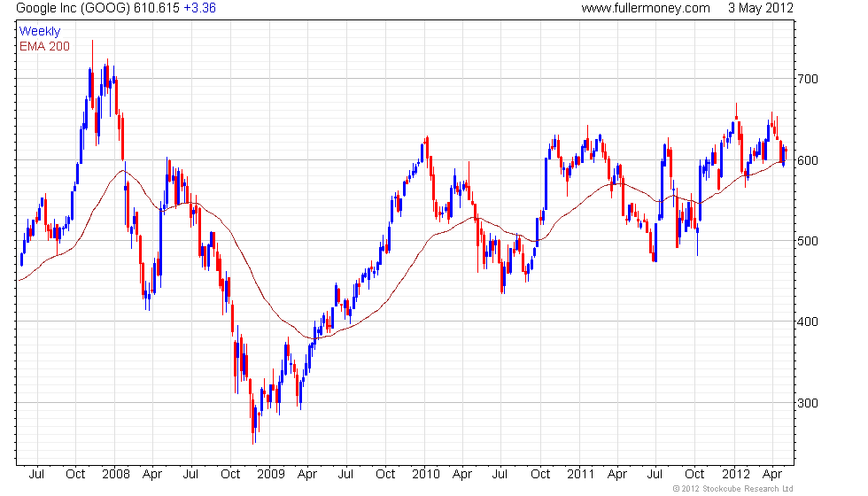Click the date '3 May 2012'
The width and height of the screenshot is (868, 496).
761,8
